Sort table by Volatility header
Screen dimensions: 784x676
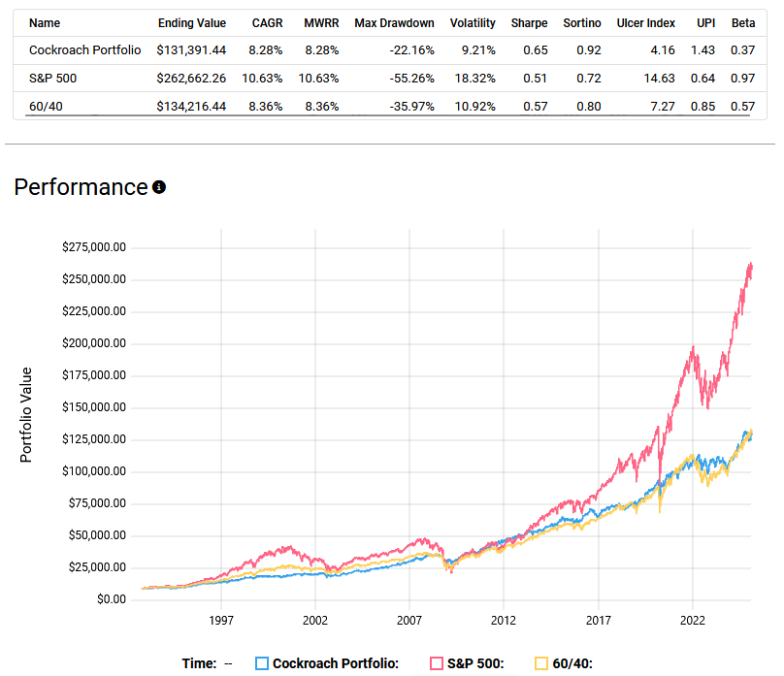point(473,23)
